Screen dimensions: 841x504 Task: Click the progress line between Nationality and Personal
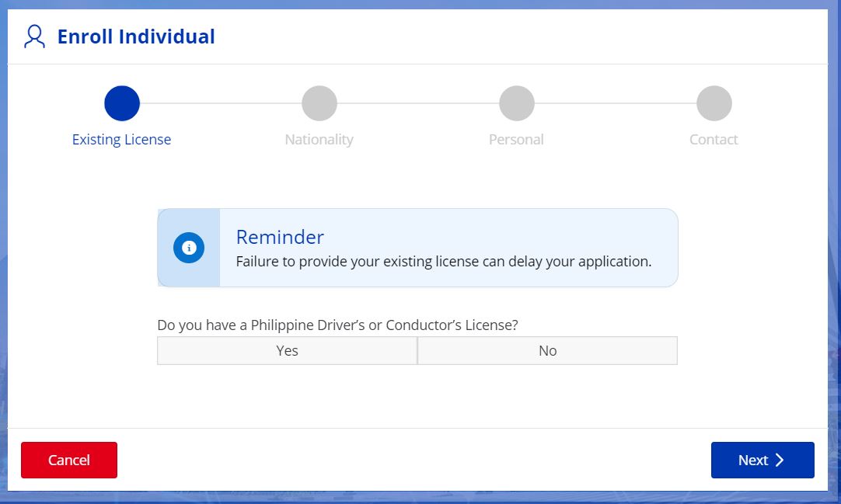click(417, 103)
